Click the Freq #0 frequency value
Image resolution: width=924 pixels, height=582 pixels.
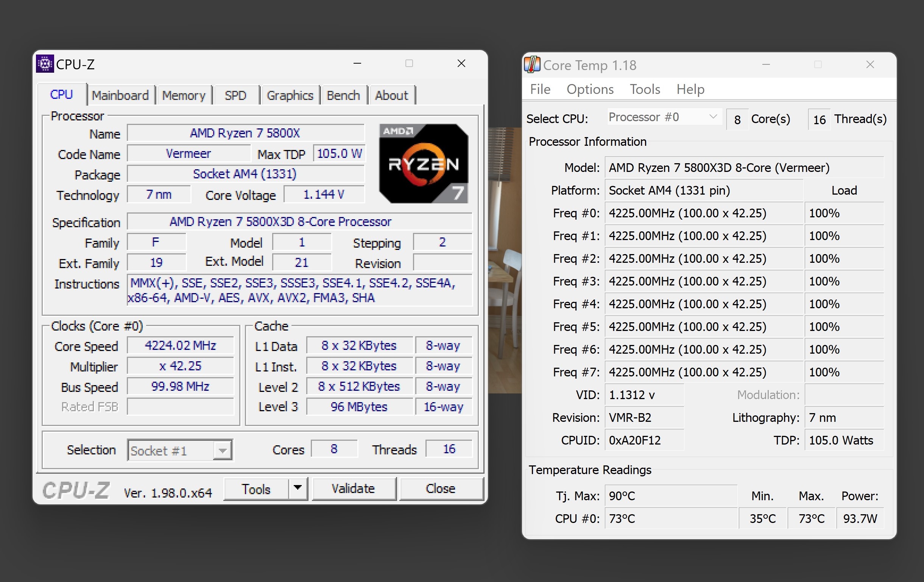tap(704, 213)
